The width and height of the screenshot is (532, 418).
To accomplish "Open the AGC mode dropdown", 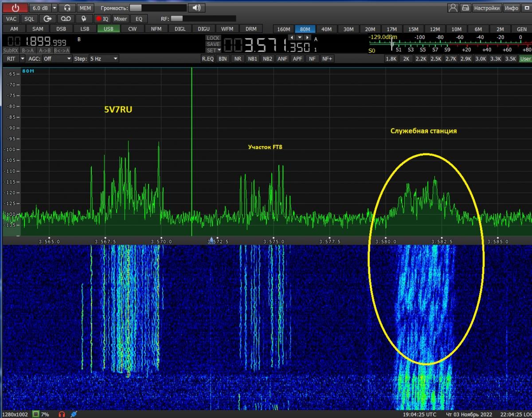I will [x=57, y=59].
